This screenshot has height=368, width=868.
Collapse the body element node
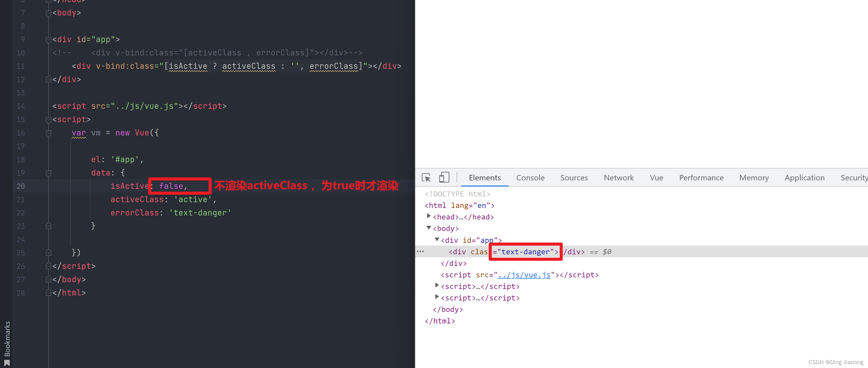429,228
